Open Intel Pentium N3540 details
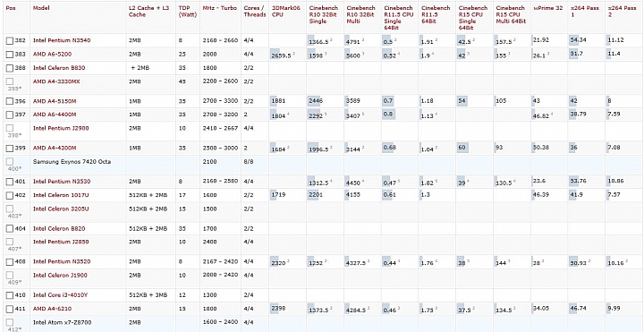This screenshot has width=644, height=332. 62,40
